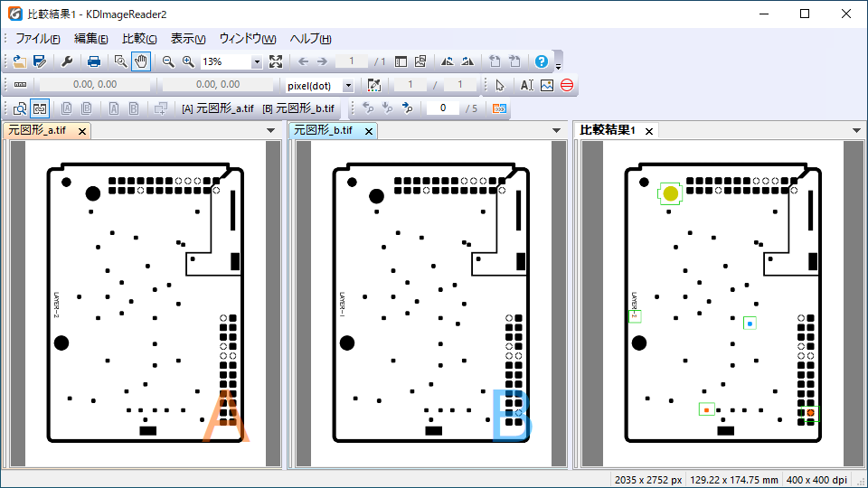The image size is (868, 488).
Task: Open the 比較 menu
Action: coord(139,39)
